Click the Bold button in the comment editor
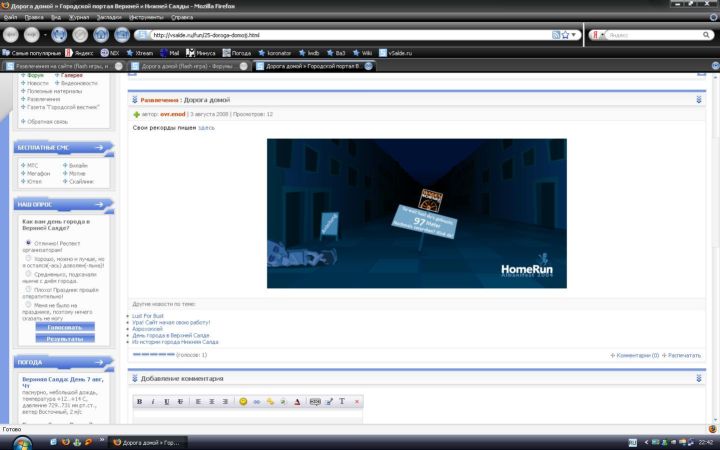 (x=139, y=401)
